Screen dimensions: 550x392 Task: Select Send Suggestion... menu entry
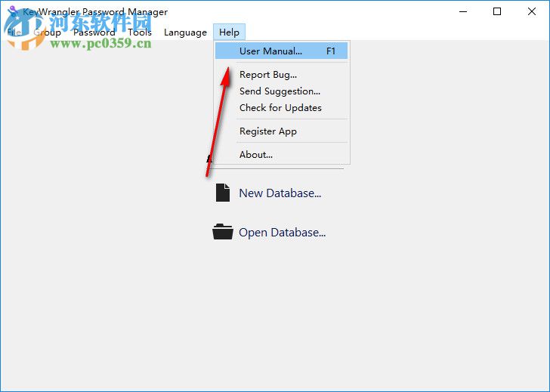(x=281, y=91)
